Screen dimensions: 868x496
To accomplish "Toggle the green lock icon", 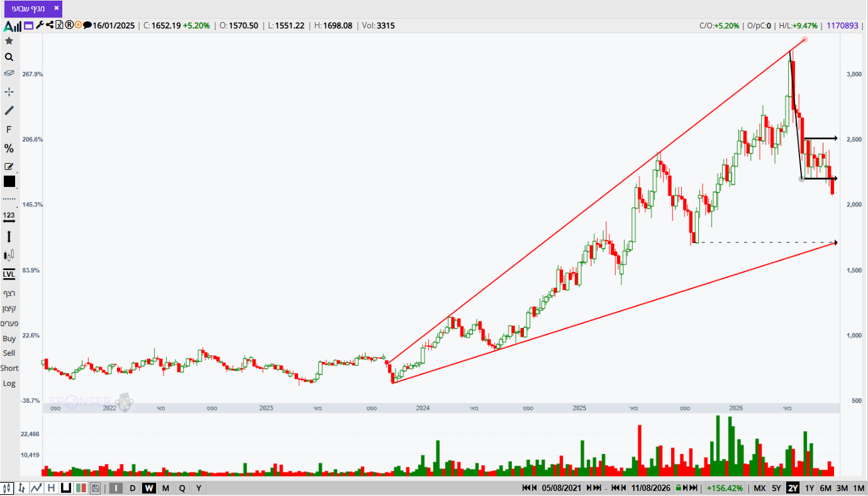I will 678,488.
